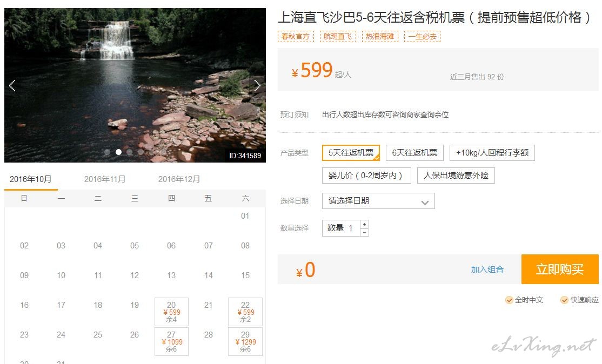
Task: Click the 一生必去 tag
Action: pos(423,36)
